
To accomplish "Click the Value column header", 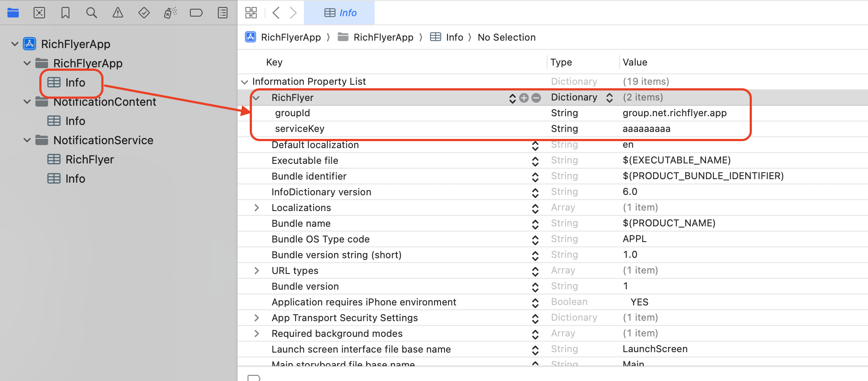I will [635, 62].
